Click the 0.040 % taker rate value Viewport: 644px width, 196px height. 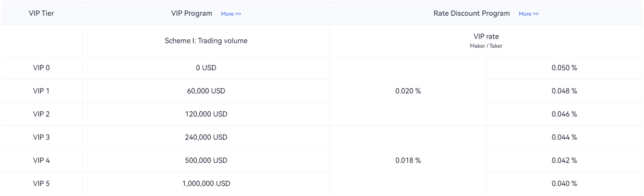(564, 184)
